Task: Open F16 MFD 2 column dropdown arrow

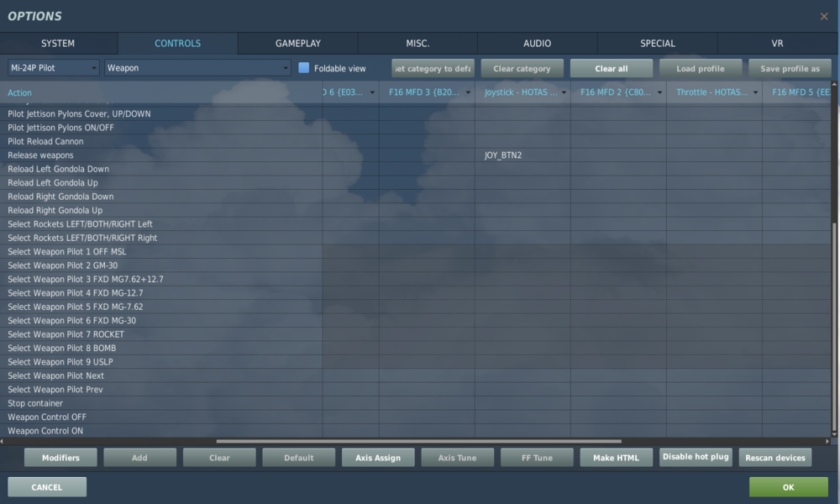Action: coord(660,92)
